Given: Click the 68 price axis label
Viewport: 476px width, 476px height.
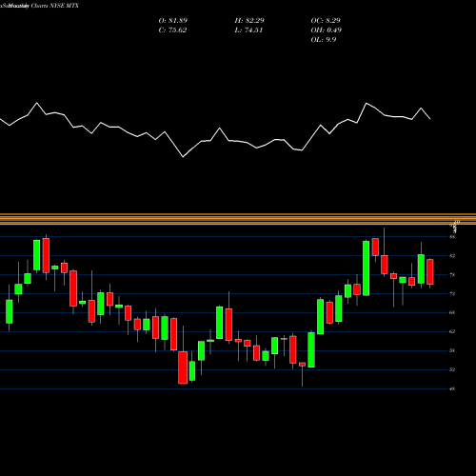Looking at the screenshot, I should coord(452,312).
